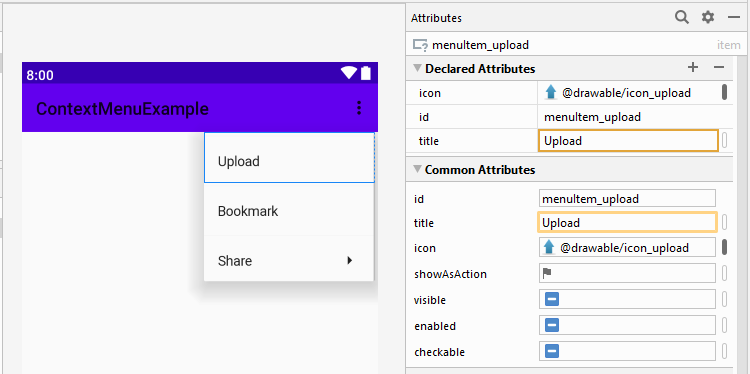Add a declared attribute with plus icon

pyautogui.click(x=693, y=67)
